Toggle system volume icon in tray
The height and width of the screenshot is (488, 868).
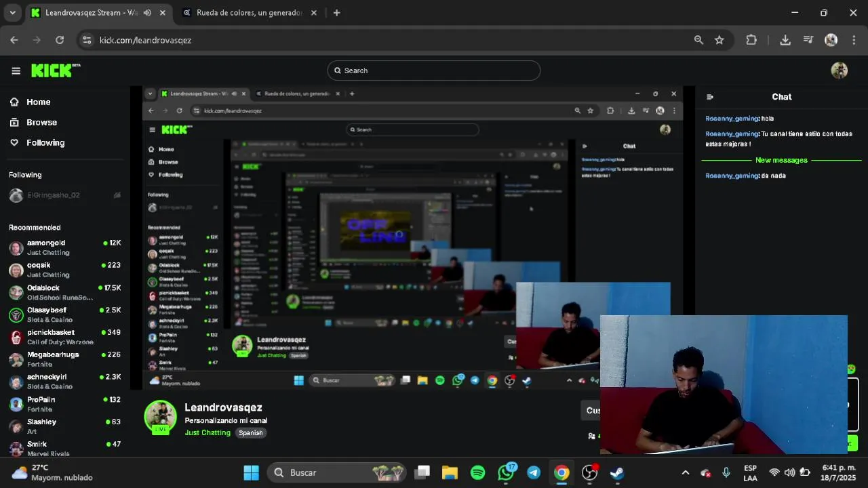click(x=789, y=472)
